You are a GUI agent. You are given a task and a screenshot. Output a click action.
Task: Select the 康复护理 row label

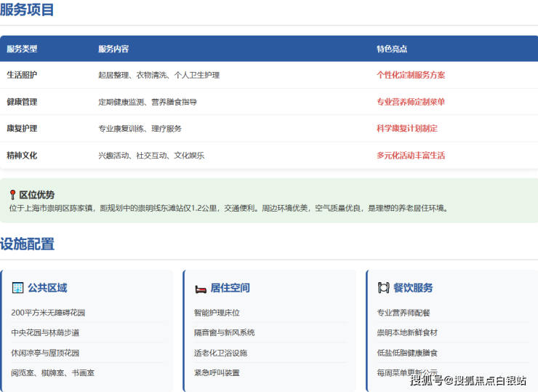coord(22,128)
